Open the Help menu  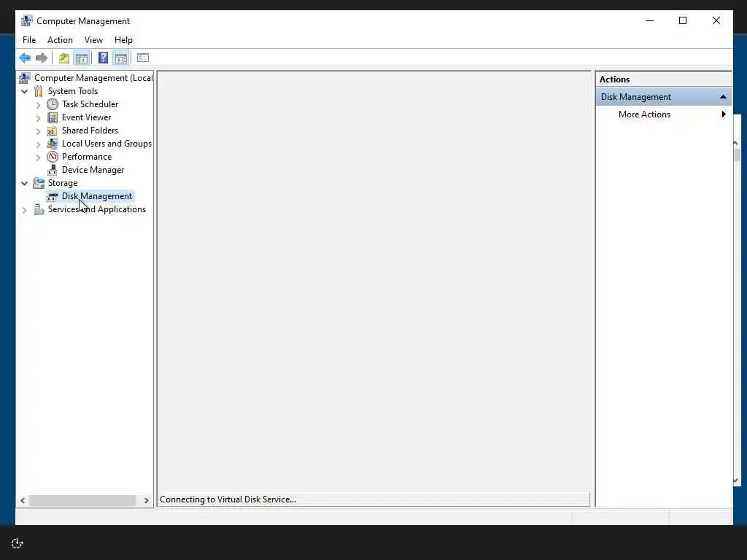(x=123, y=40)
